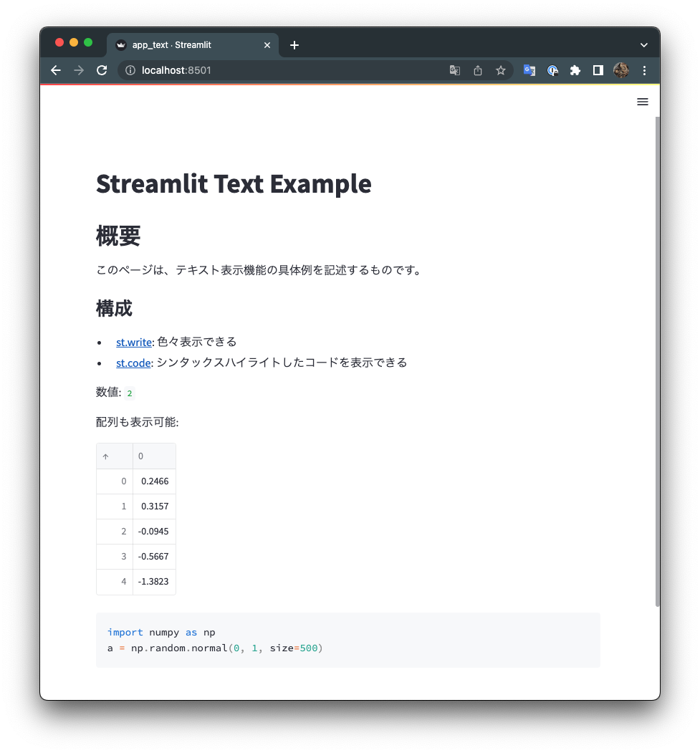Click the site information icon in address bar
This screenshot has width=700, height=753.
coord(130,70)
